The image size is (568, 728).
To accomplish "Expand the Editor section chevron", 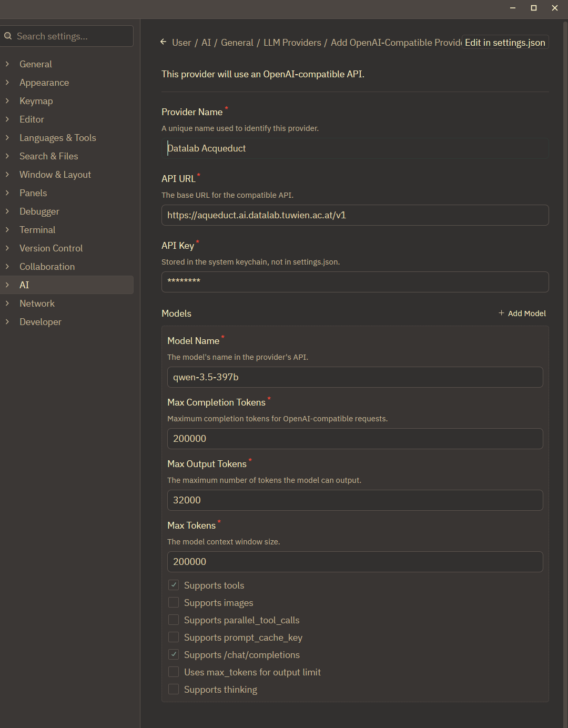I will 7,119.
